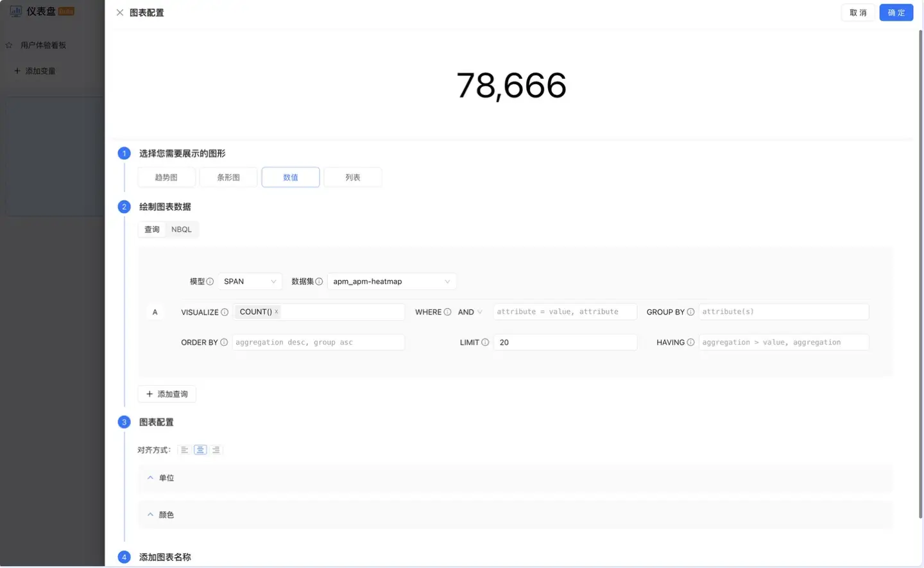Select the 趋势图 chart type
Screen dimensions: 924x568
coord(166,178)
